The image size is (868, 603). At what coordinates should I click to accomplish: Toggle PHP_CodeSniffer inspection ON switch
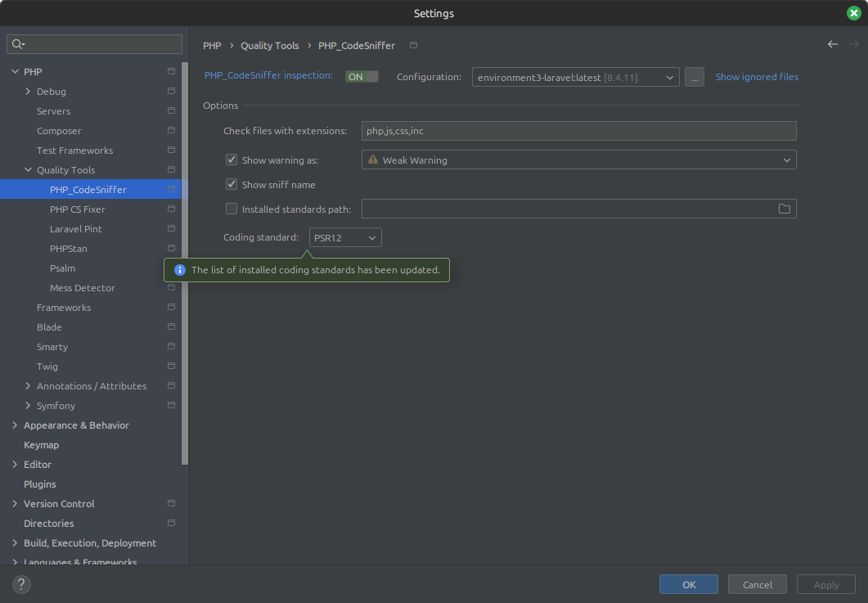click(362, 77)
